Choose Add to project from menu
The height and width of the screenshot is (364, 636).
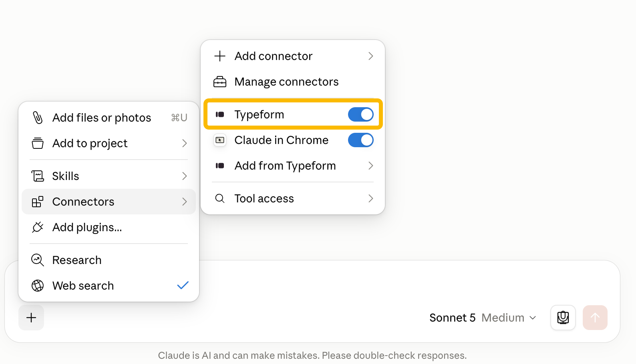point(109,143)
